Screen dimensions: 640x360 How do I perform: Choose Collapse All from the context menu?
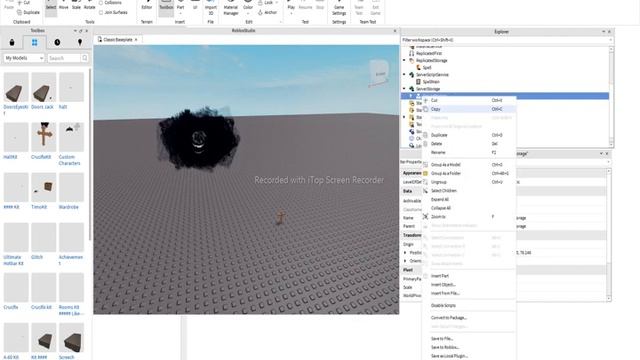[x=469, y=208]
